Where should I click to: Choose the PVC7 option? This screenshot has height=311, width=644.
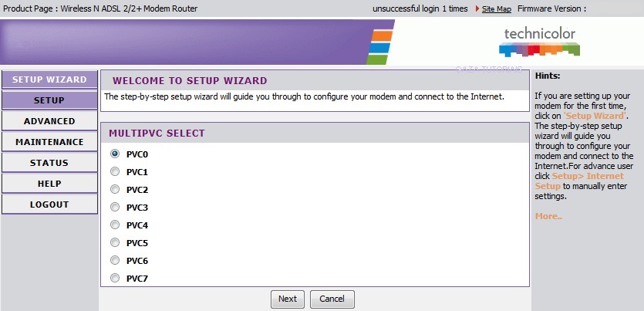(x=115, y=278)
